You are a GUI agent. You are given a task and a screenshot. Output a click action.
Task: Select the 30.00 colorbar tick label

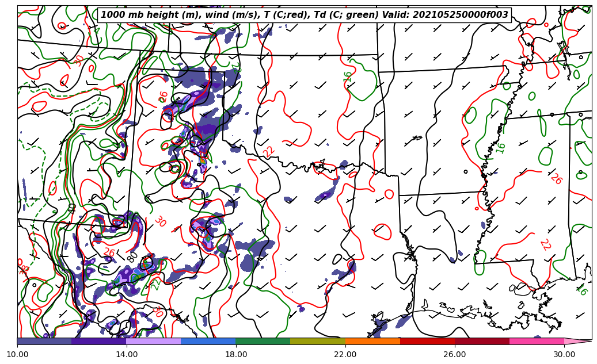click(564, 354)
